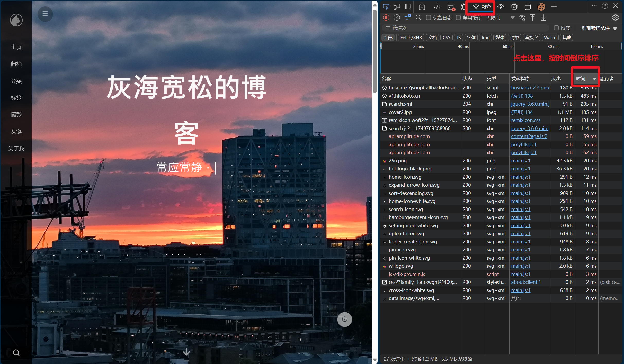
Task: Check the 反转 filter checkbox
Action: pos(556,28)
